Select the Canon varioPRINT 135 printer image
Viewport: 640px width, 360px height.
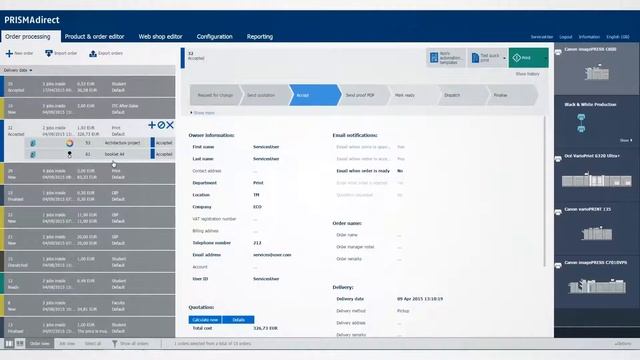(597, 233)
